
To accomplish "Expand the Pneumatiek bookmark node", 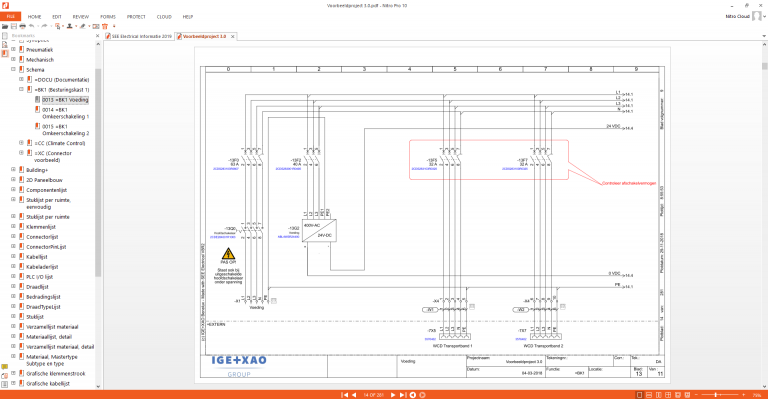I will 13,49.
